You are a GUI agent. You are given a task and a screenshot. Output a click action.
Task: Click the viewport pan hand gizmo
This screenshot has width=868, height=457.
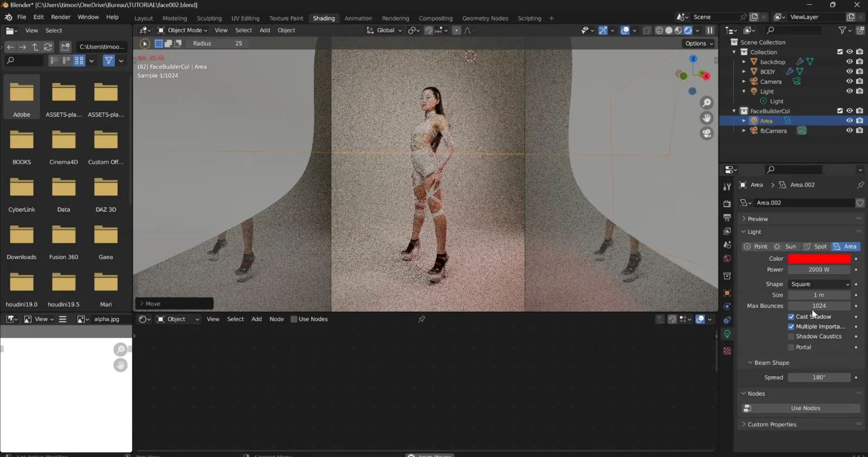[x=706, y=118]
